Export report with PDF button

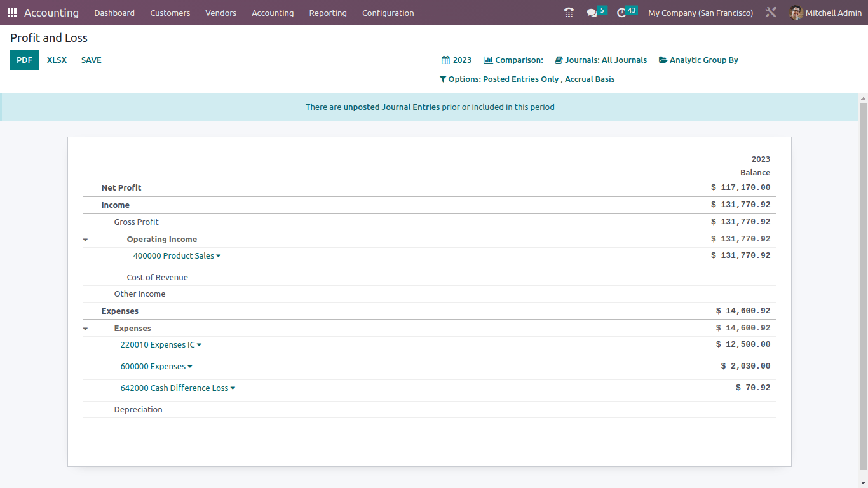(24, 60)
